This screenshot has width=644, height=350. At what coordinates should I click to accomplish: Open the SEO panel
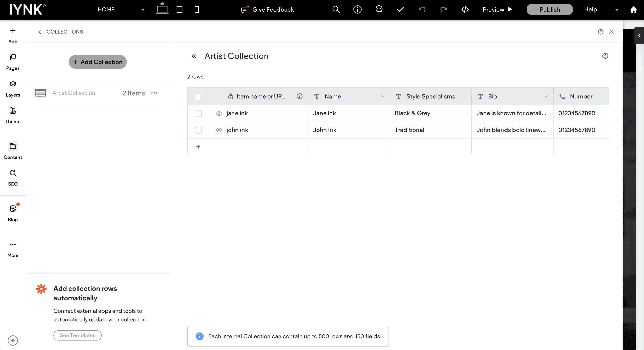(x=13, y=178)
